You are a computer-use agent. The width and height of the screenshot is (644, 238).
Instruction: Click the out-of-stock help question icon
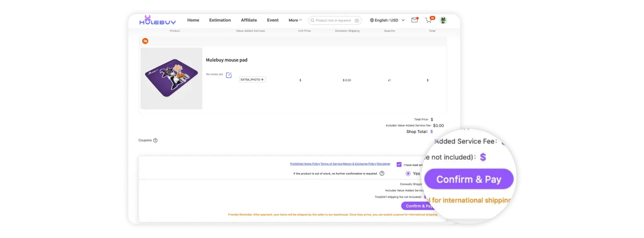point(382,174)
